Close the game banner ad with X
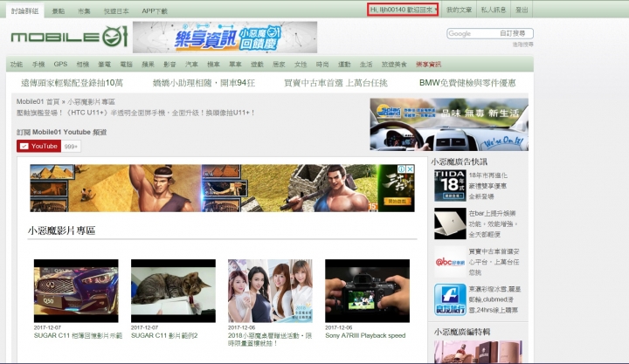 tap(410, 169)
